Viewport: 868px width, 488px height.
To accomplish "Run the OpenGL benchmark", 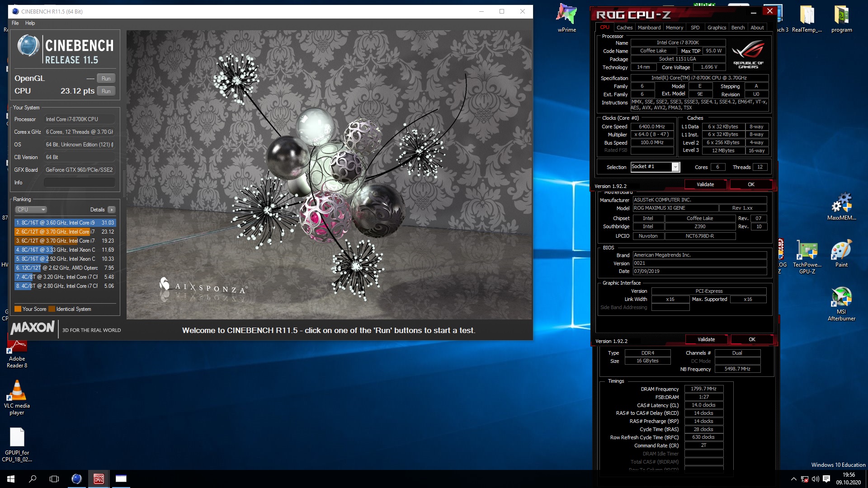I will click(x=106, y=79).
